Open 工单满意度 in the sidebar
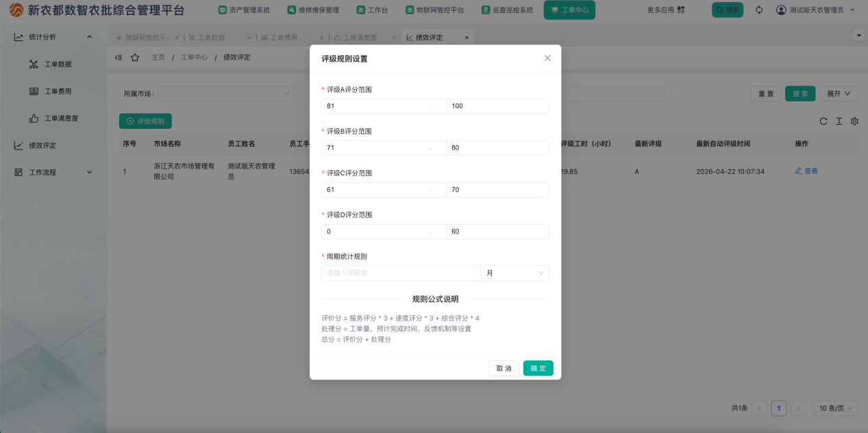This screenshot has width=868, height=433. tap(62, 119)
